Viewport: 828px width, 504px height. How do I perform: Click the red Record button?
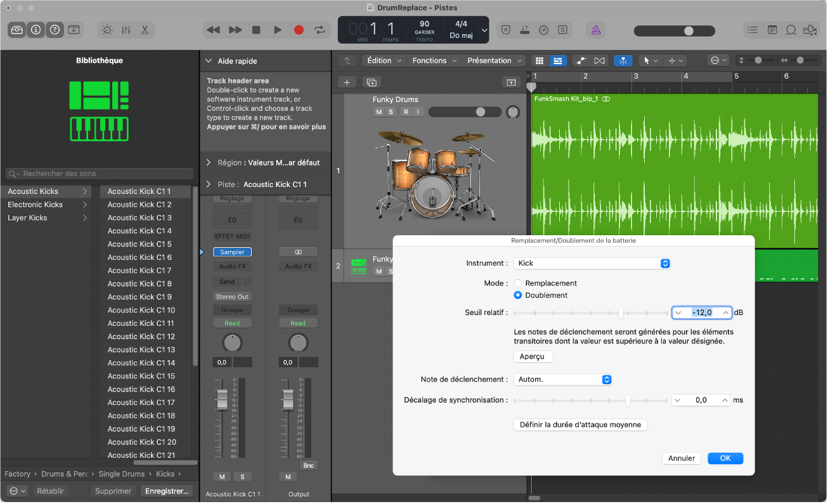(x=299, y=30)
